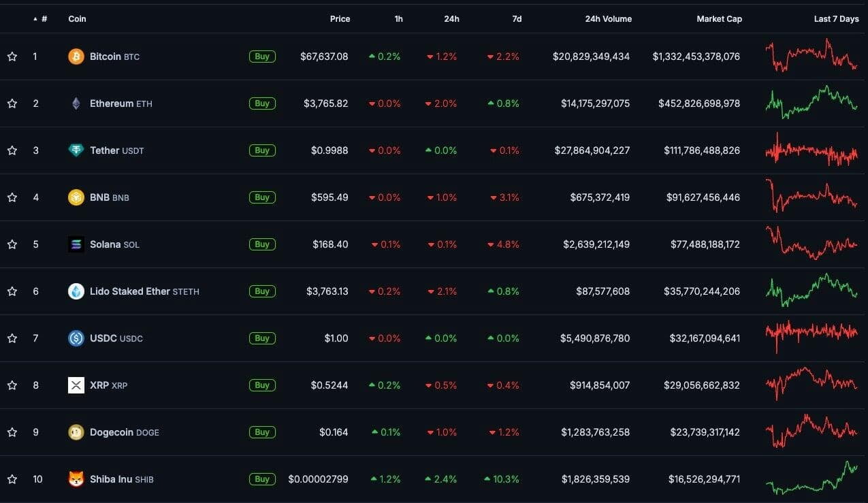The height and width of the screenshot is (503, 868).
Task: Sort by the 24h Volume column
Action: coord(609,19)
